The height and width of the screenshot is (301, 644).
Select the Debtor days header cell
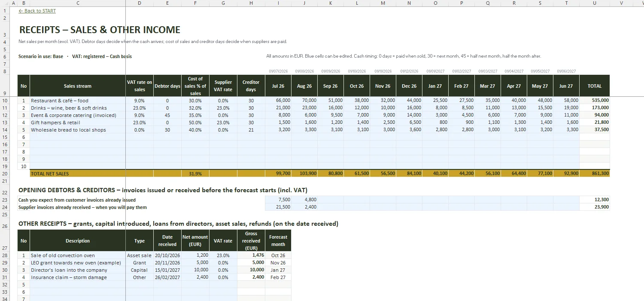click(167, 86)
